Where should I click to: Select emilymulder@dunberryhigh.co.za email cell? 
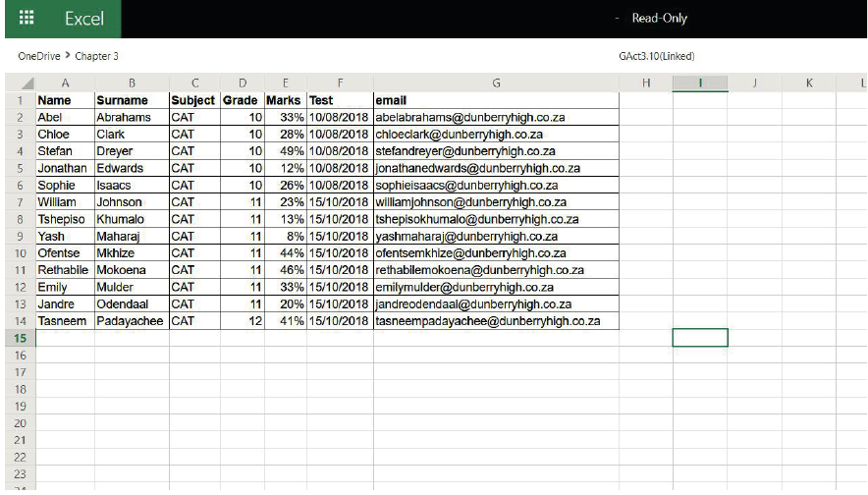pos(496,287)
